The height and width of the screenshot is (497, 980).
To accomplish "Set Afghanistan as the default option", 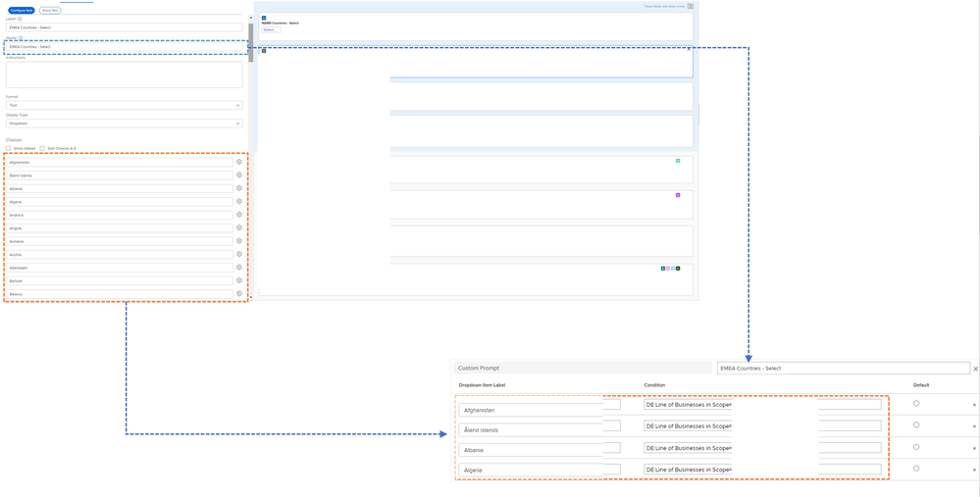I will pyautogui.click(x=916, y=404).
